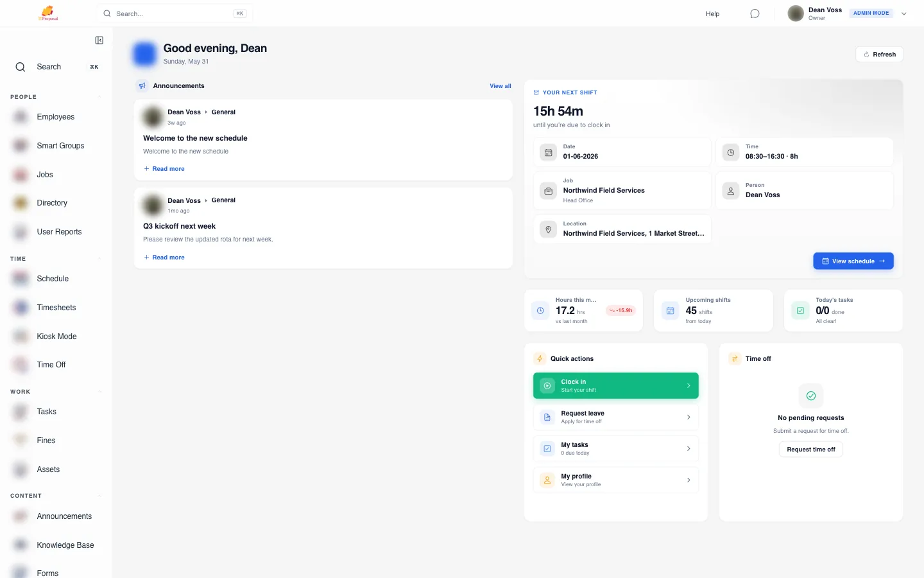Screen dimensions: 924x578
Task: Click the 08:30–16:30 · 8h time value
Action: (x=772, y=157)
